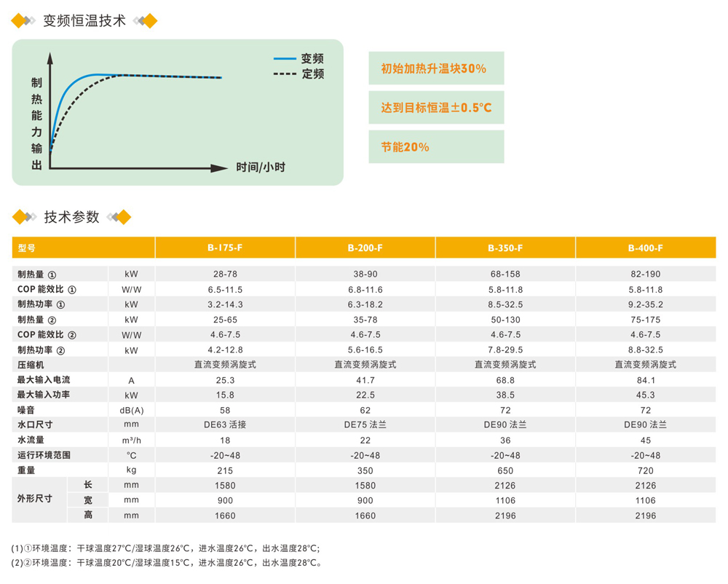Click the orange diamond icon before 技术参数
The image size is (728, 584).
[x=21, y=217]
